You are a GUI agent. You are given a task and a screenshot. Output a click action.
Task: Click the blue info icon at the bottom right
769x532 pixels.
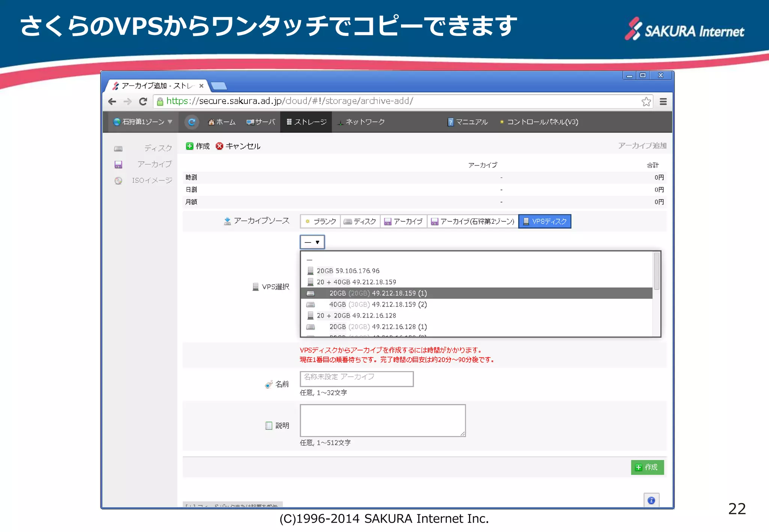click(651, 500)
